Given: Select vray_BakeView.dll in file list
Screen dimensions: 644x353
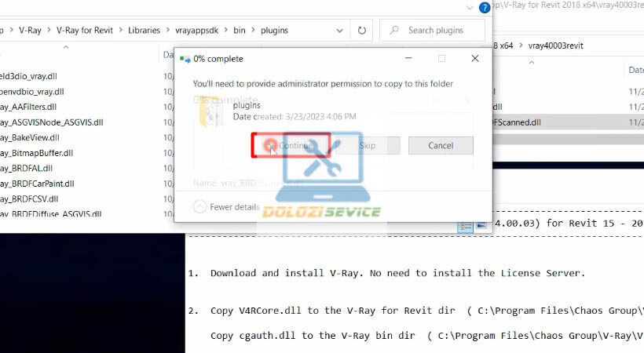Looking at the screenshot, I should pos(31,137).
